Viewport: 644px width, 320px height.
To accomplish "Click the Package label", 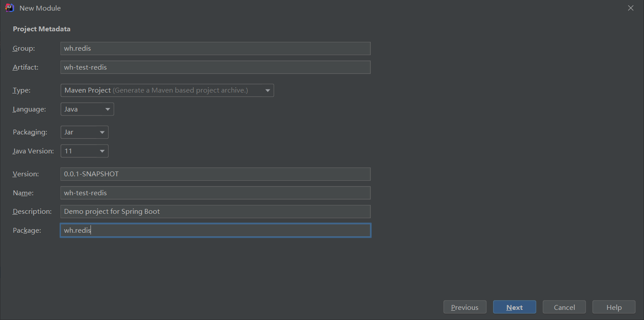I will click(x=27, y=230).
